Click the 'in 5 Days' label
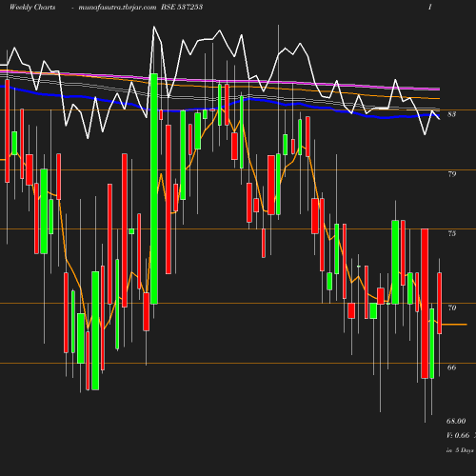Screen dimensions: 476x476 pos(460,450)
